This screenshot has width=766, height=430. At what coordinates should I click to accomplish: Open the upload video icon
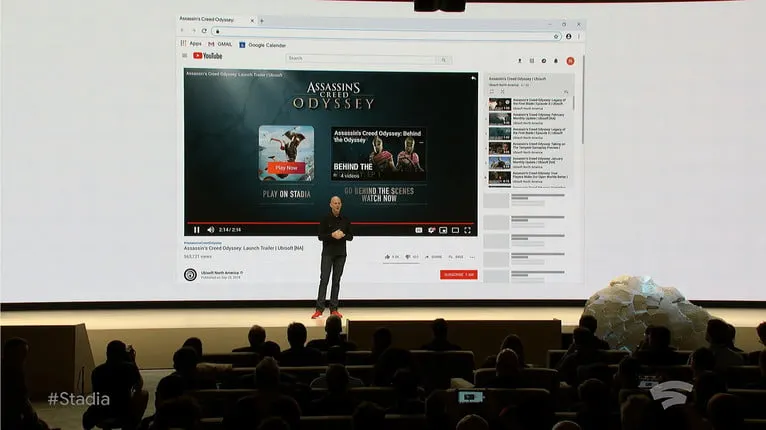(x=519, y=61)
